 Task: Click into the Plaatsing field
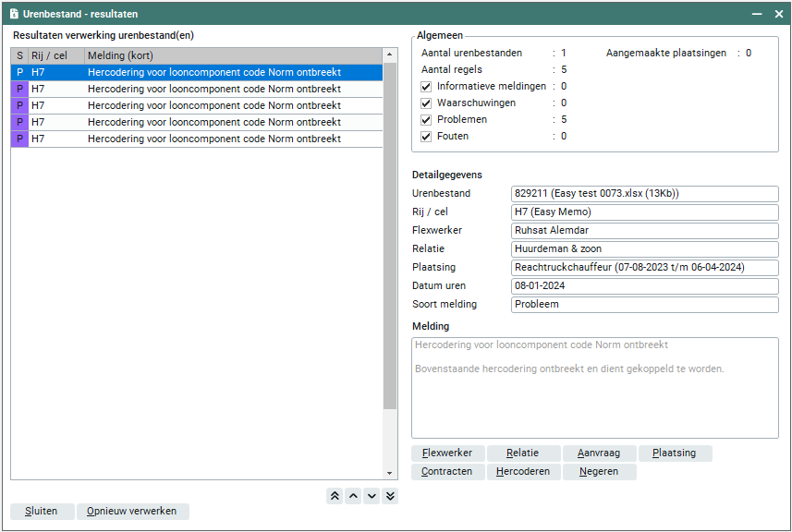click(644, 268)
